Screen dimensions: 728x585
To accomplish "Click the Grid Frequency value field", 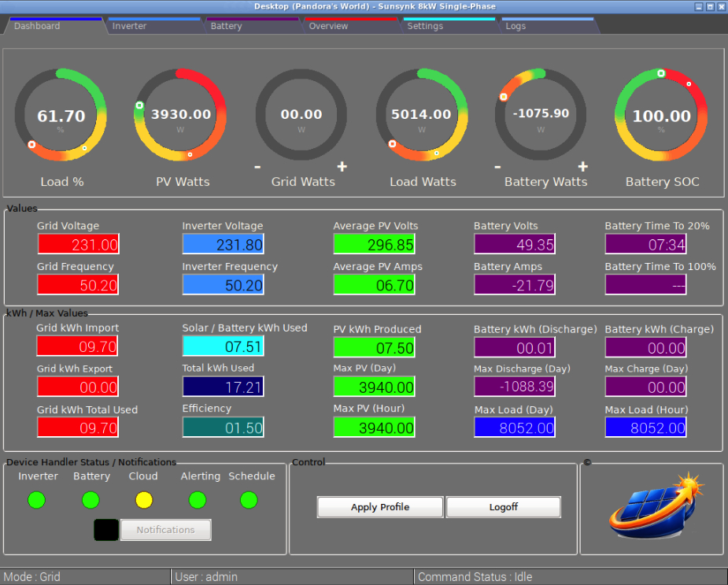I will pos(78,285).
